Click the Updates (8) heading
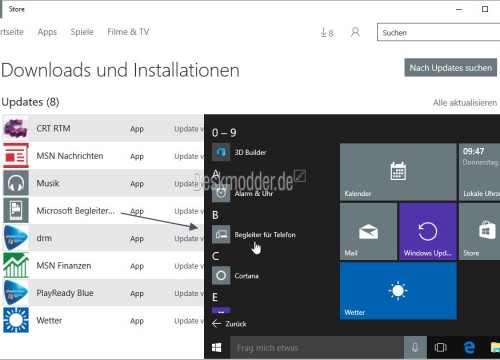500x360 pixels. click(x=30, y=102)
